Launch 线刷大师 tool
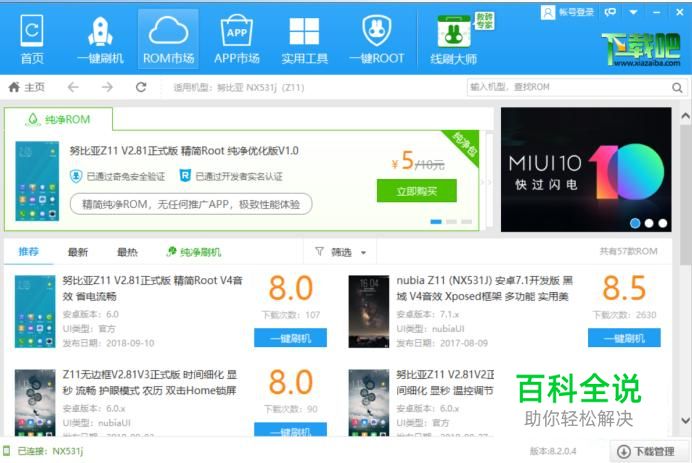 [x=454, y=40]
